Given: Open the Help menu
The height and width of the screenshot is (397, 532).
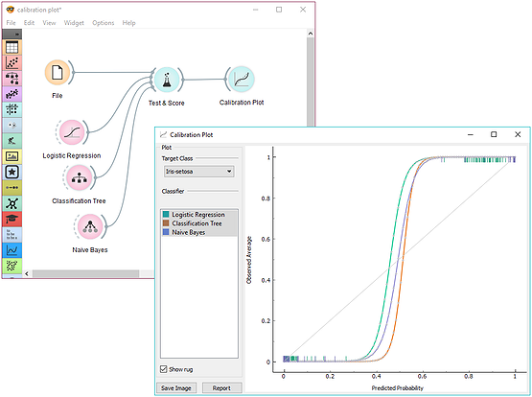Looking at the screenshot, I should (129, 23).
